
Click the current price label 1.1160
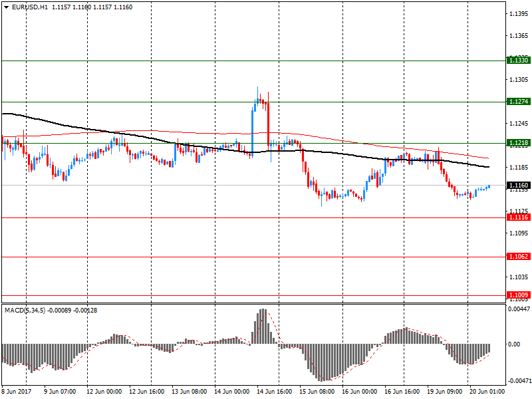[519, 186]
